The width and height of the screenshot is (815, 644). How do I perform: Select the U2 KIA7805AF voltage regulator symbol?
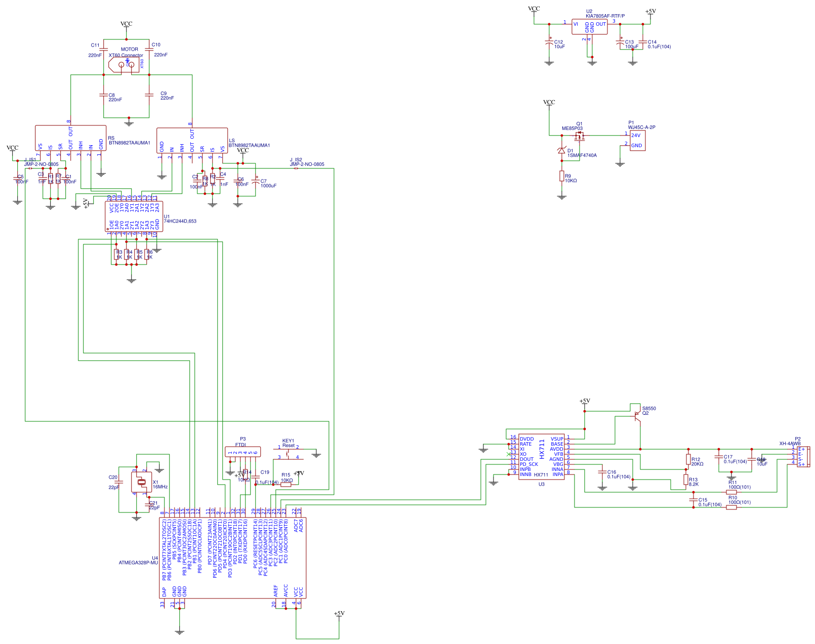(x=589, y=27)
